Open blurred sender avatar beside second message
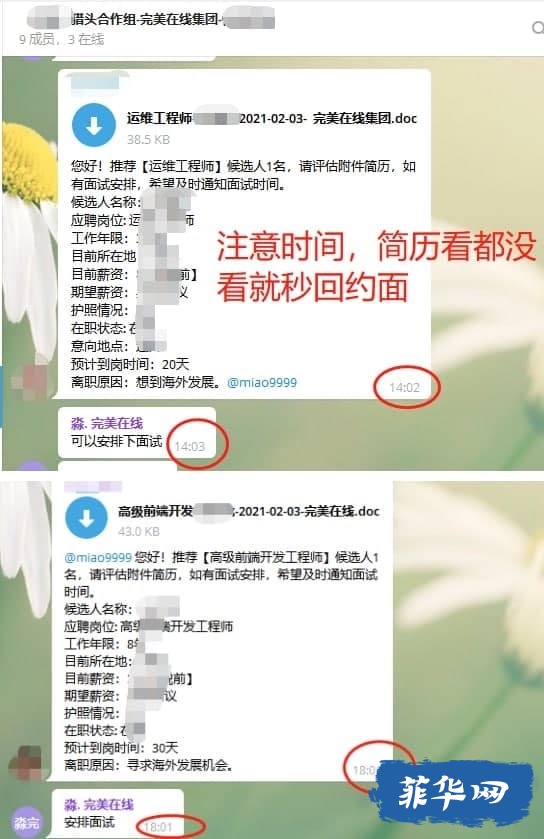This screenshot has height=839, width=544. click(x=28, y=762)
